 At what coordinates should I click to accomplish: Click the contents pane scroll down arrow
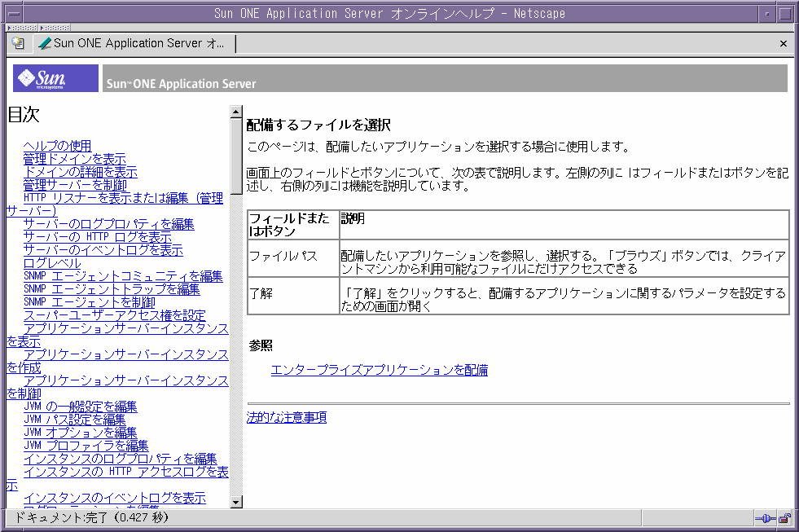(x=236, y=502)
